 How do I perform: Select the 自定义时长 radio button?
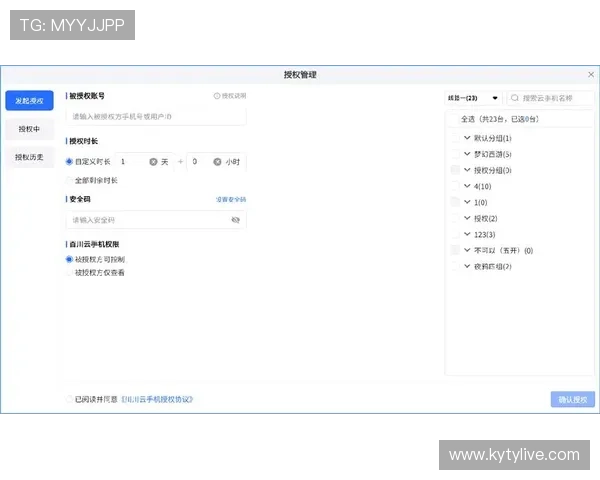coord(69,162)
